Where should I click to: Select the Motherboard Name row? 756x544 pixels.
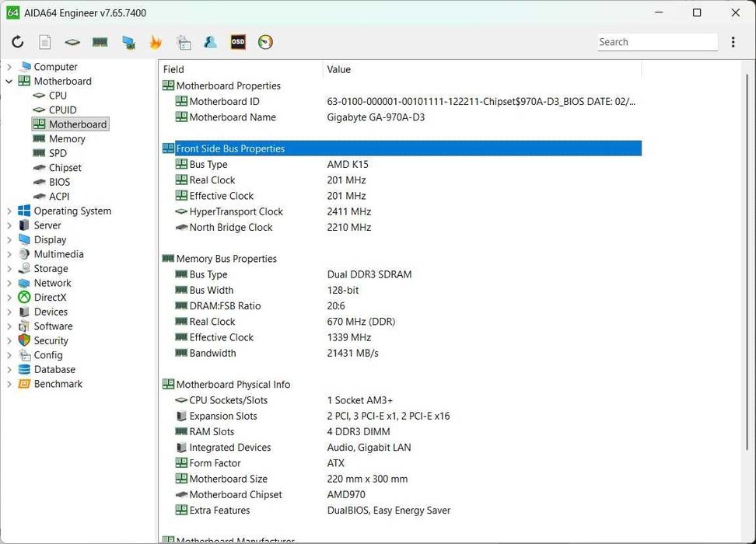pyautogui.click(x=401, y=117)
